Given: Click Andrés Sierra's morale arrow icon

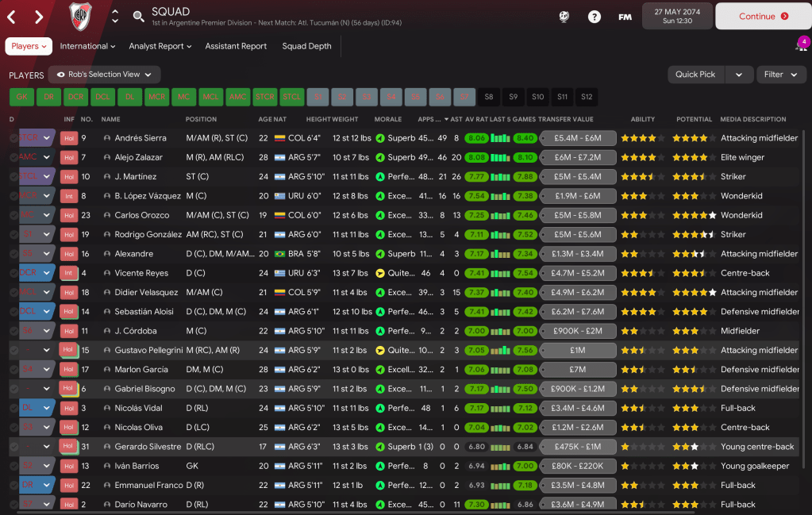Looking at the screenshot, I should 380,138.
